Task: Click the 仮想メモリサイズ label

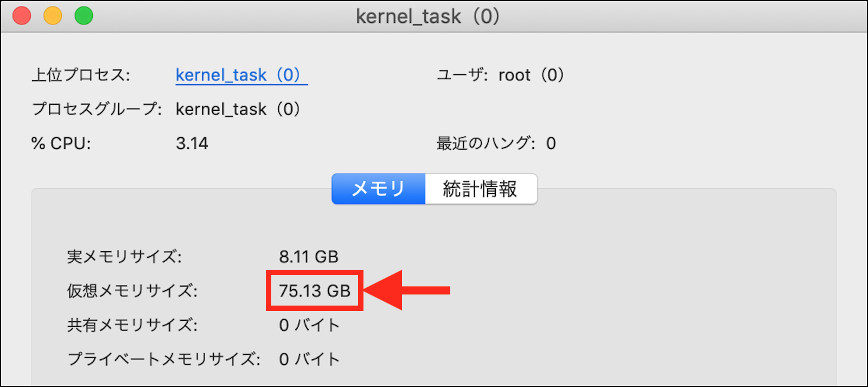Action: tap(132, 291)
